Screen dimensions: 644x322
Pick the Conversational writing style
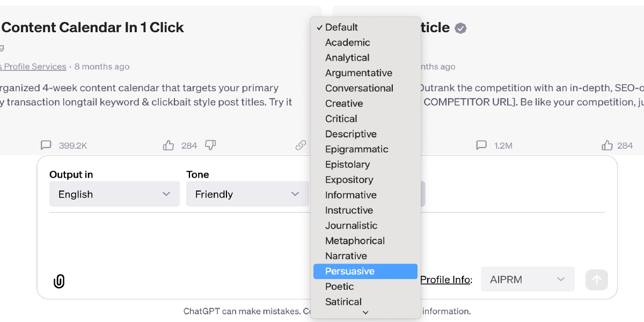click(359, 88)
